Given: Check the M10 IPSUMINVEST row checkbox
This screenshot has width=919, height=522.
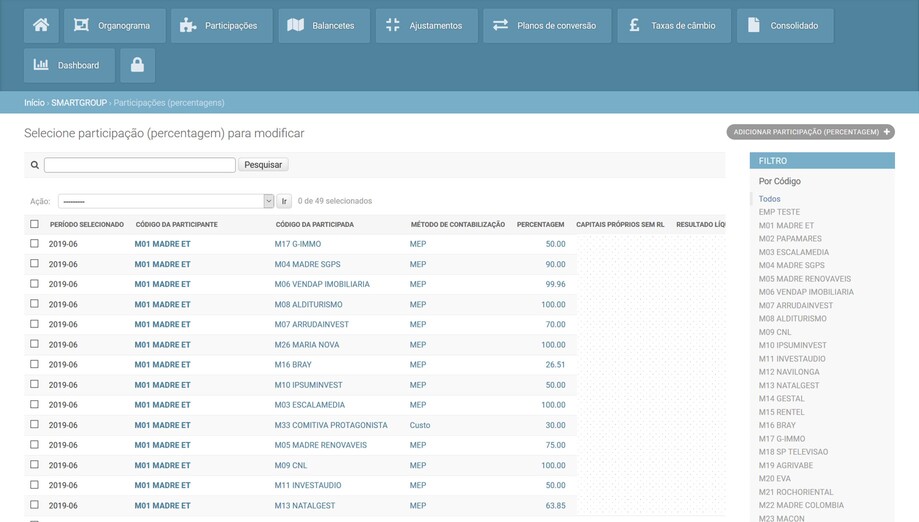Looking at the screenshot, I should click(35, 384).
